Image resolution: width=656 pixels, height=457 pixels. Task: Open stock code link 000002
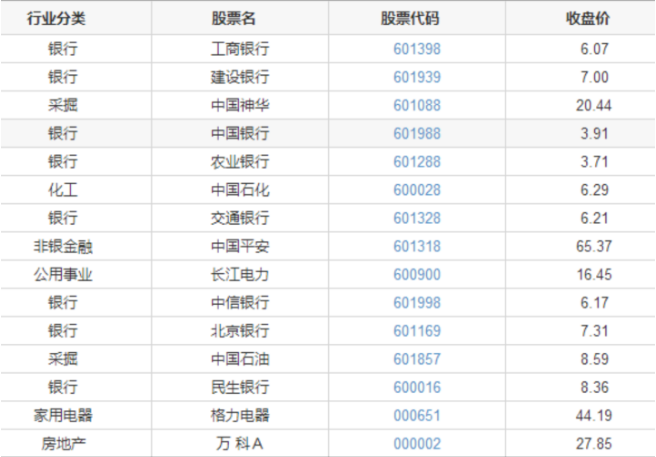pyautogui.click(x=417, y=444)
